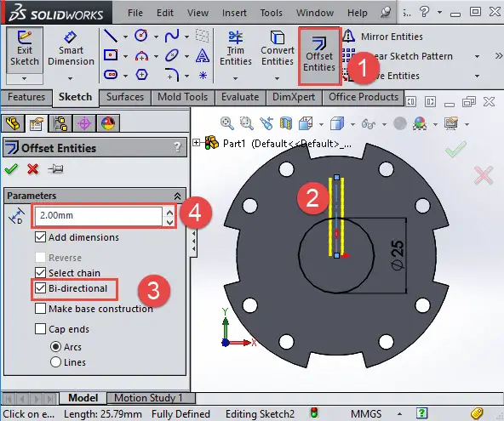Viewport: 504px width, 421px height.
Task: Click the 2.00mm offset distance field
Action: pos(98,216)
